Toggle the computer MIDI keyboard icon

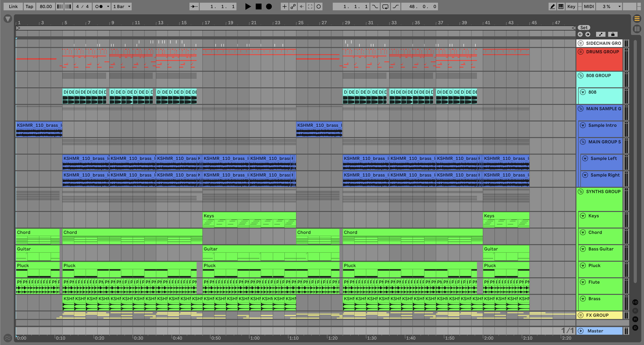tap(561, 6)
